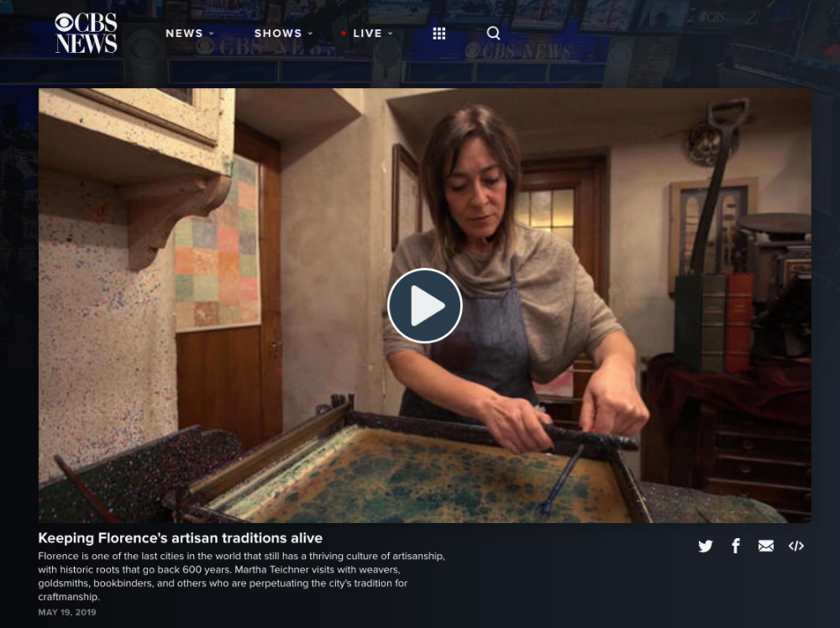Click the red live indicator dot
This screenshot has height=628, width=840.
tap(344, 34)
